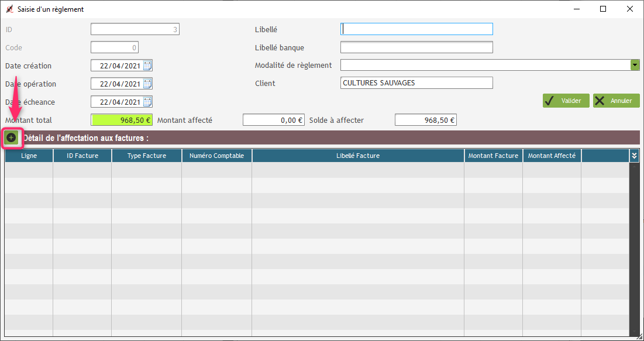Sort by the Montant Affecté column header
The width and height of the screenshot is (644, 341).
click(552, 156)
